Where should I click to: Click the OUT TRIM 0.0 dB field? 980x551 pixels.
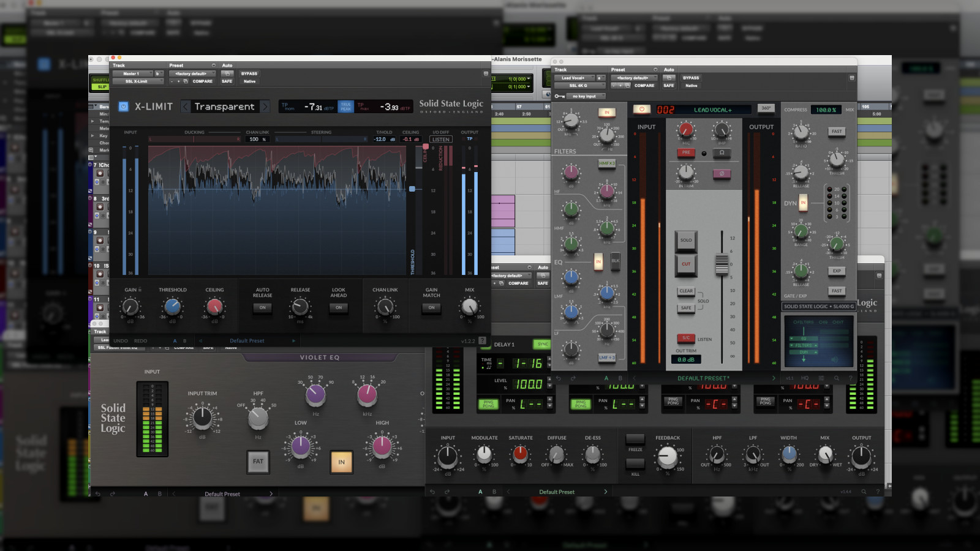pyautogui.click(x=686, y=359)
